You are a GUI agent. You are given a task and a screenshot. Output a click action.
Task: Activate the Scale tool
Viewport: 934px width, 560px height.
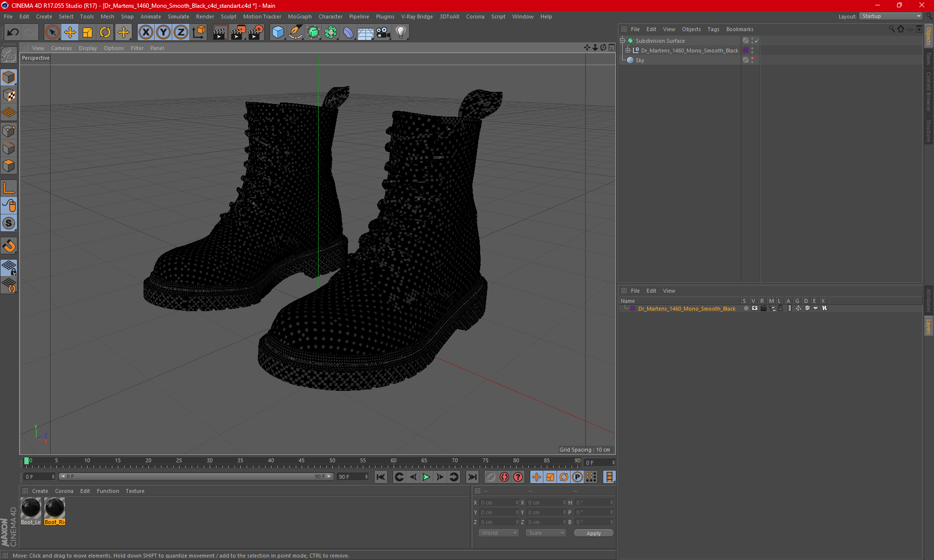pyautogui.click(x=88, y=33)
